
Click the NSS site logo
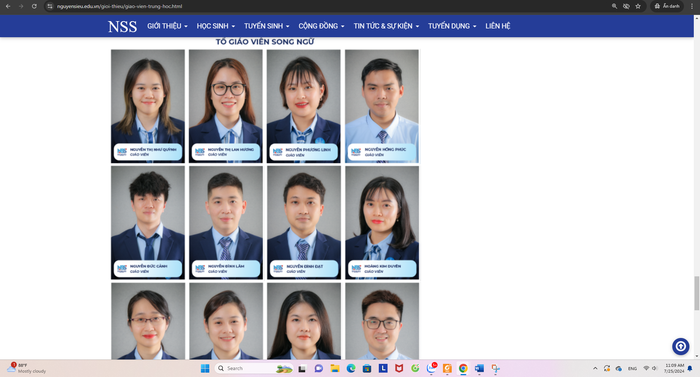click(122, 26)
